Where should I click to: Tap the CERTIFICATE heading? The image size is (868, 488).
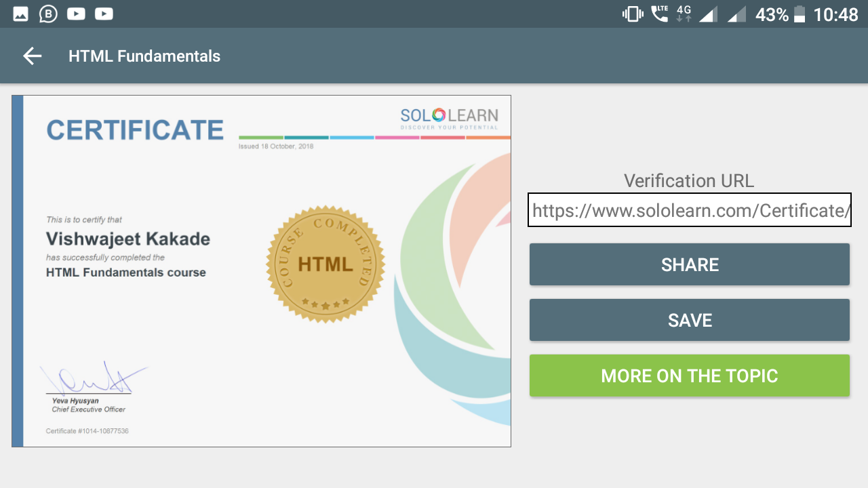[x=135, y=130]
